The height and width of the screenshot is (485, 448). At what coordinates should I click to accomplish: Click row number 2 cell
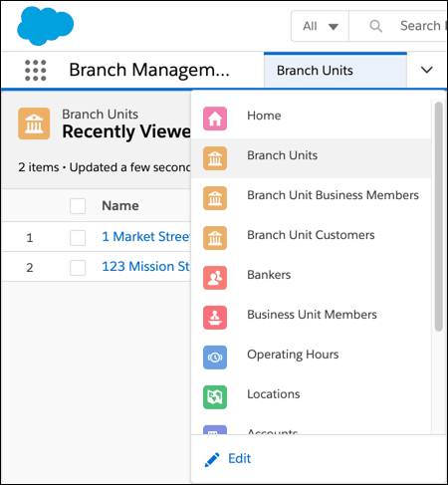[x=30, y=268]
